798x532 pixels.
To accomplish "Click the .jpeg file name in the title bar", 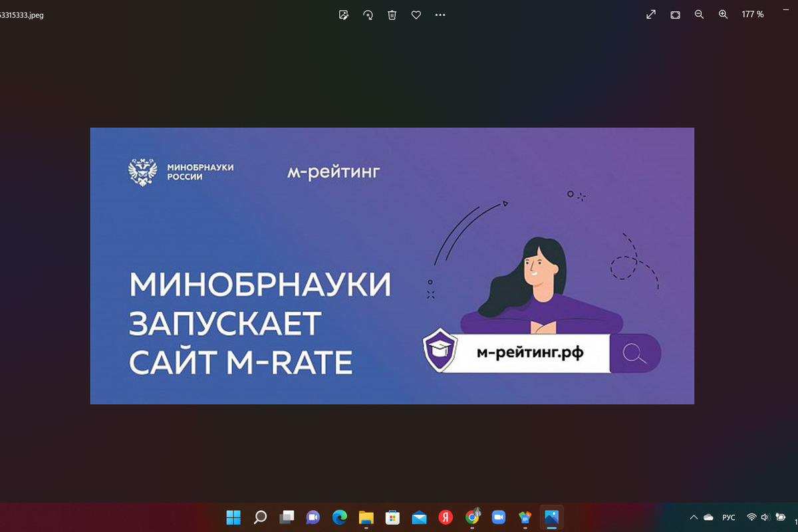I will pos(22,15).
